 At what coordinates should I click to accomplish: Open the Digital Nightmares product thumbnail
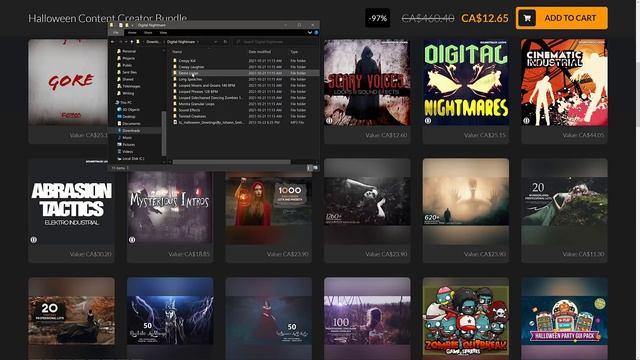point(466,82)
